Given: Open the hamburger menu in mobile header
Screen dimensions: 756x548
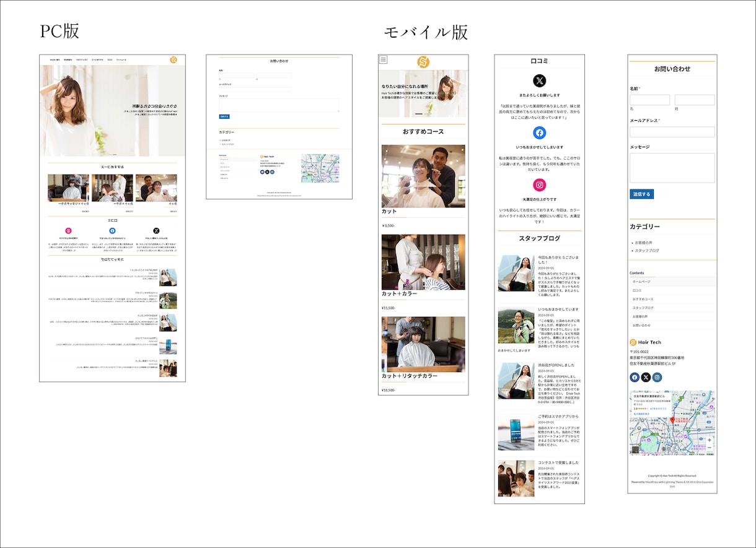Looking at the screenshot, I should pyautogui.click(x=384, y=60).
